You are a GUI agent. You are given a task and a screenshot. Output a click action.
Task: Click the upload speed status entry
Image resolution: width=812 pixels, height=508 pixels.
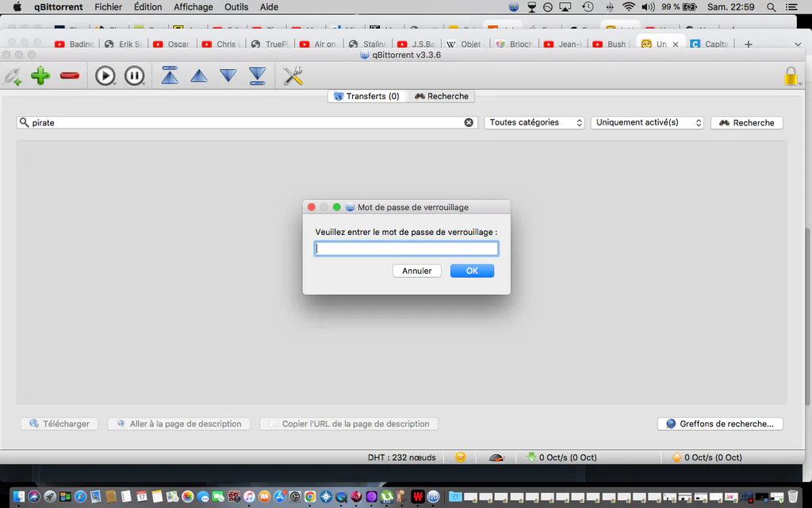tap(707, 457)
